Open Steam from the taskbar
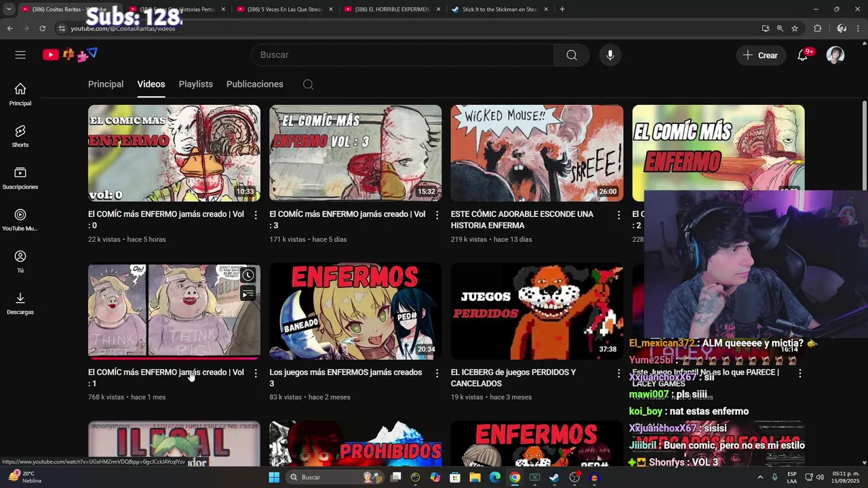 point(554,477)
